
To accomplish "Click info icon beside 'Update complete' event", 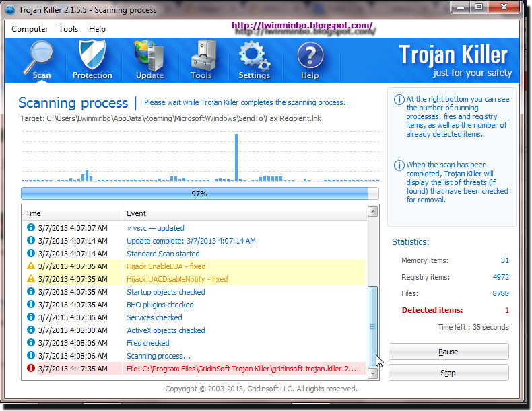I will pos(30,240).
